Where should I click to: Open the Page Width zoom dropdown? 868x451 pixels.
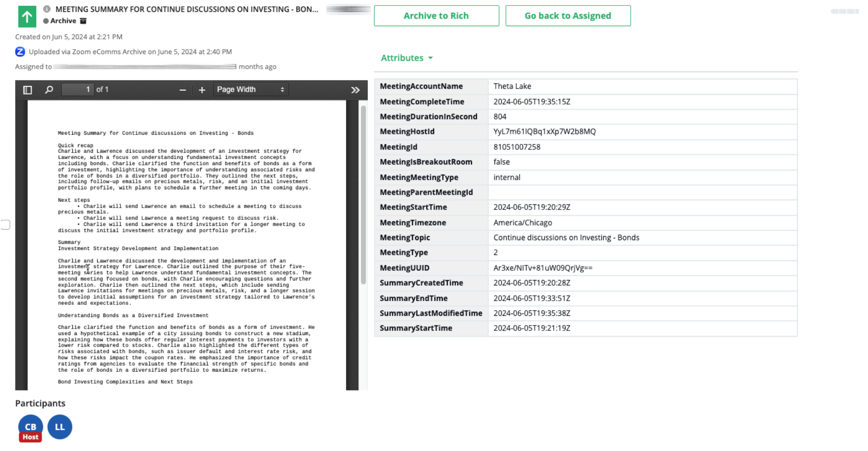251,89
